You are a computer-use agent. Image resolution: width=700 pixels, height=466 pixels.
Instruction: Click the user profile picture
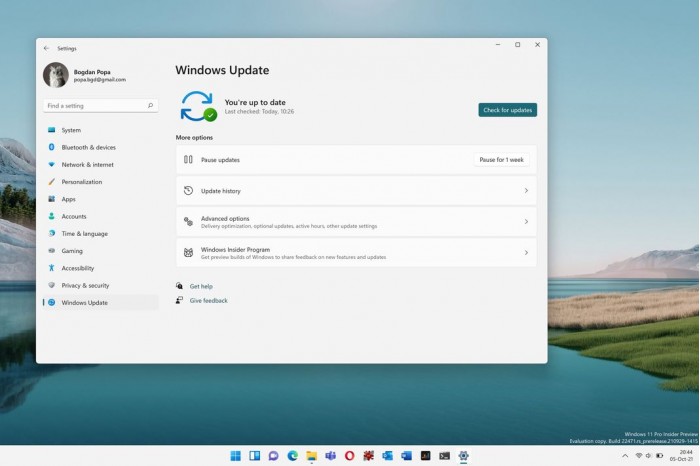click(56, 75)
